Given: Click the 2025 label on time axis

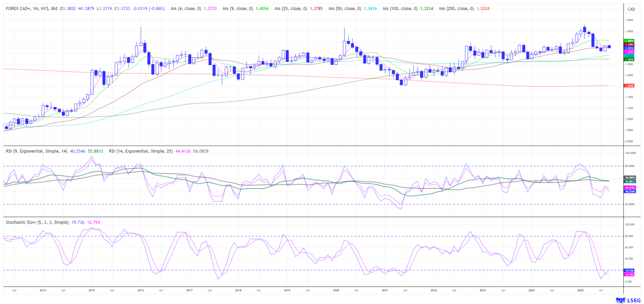Looking at the screenshot, I should point(580,290).
